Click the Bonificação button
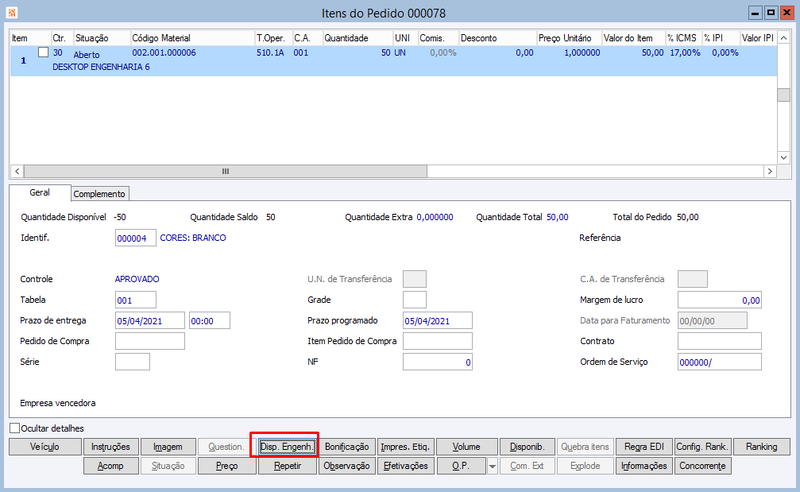 tap(347, 447)
